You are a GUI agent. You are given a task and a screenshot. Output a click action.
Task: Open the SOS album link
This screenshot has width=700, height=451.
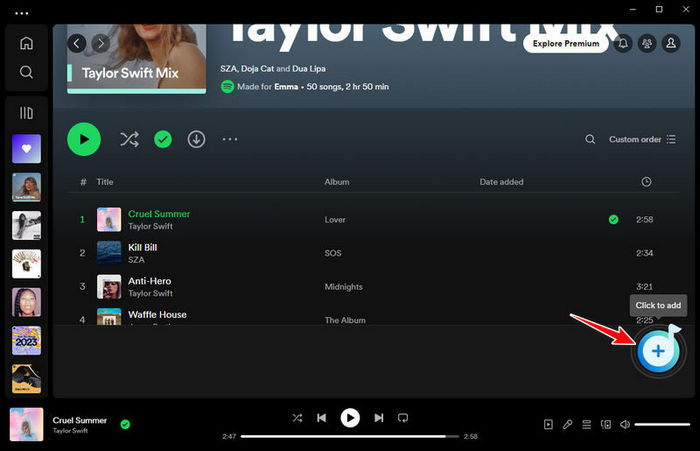(333, 253)
